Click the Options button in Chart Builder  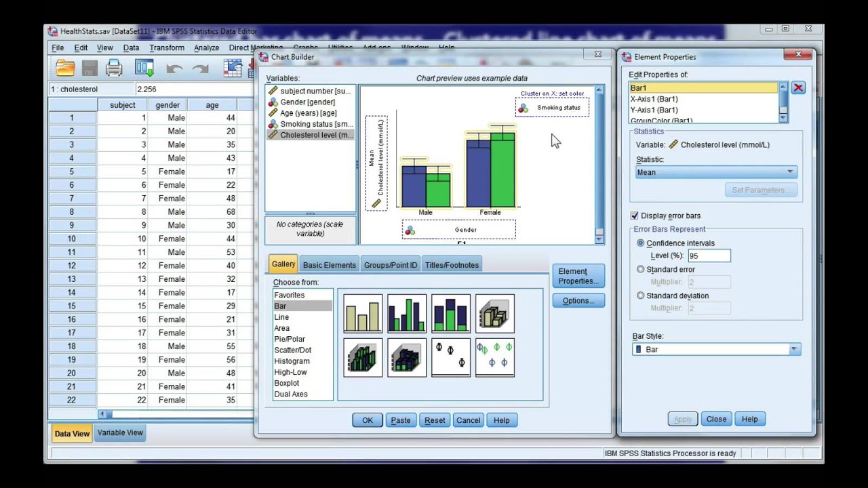point(578,301)
